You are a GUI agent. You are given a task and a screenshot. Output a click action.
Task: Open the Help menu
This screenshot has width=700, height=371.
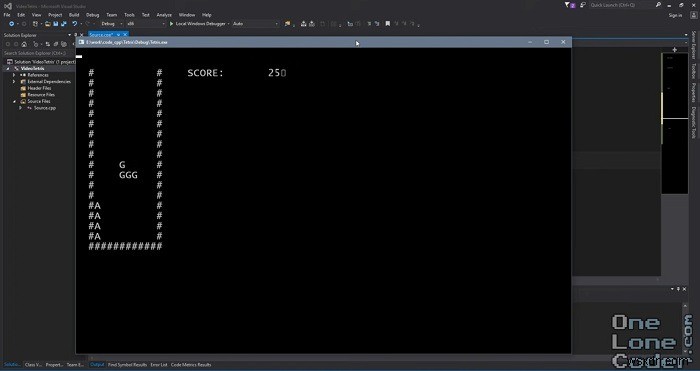click(206, 15)
